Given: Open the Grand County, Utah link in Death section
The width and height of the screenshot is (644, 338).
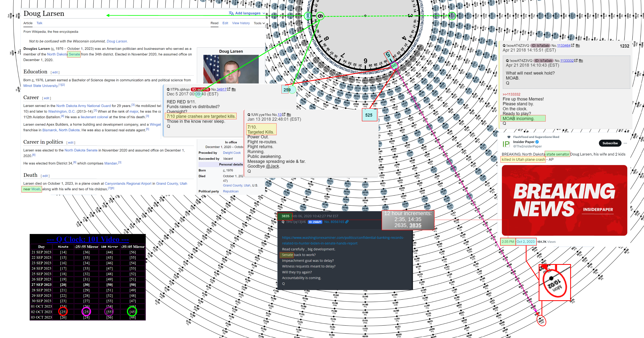Looking at the screenshot, I should (x=171, y=183).
